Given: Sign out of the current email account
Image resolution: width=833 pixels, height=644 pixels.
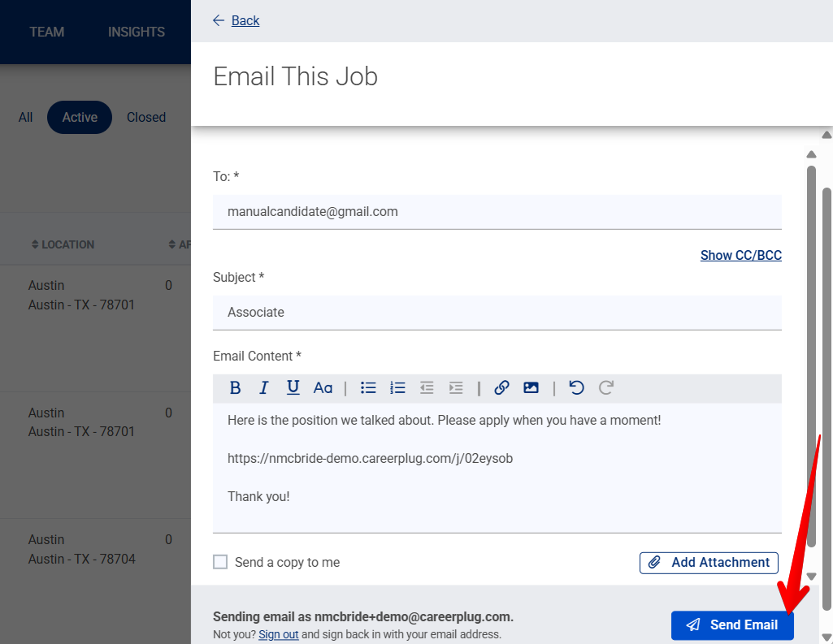Looking at the screenshot, I should [x=278, y=634].
